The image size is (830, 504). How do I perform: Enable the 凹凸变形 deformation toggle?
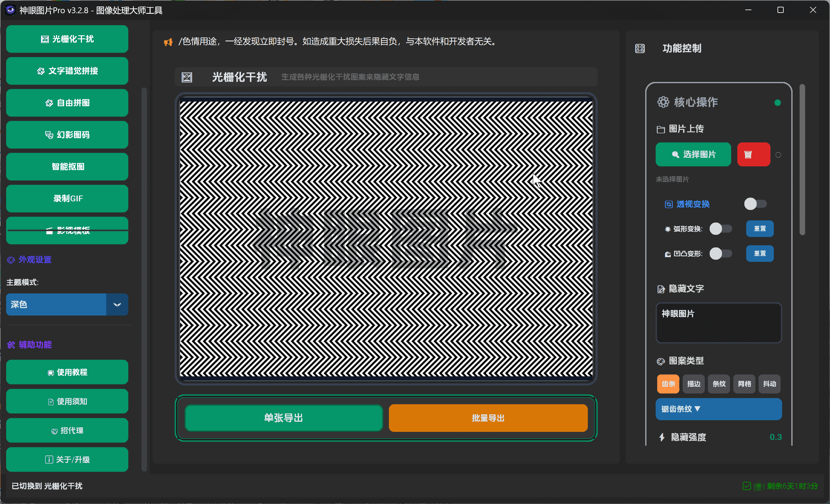(721, 254)
